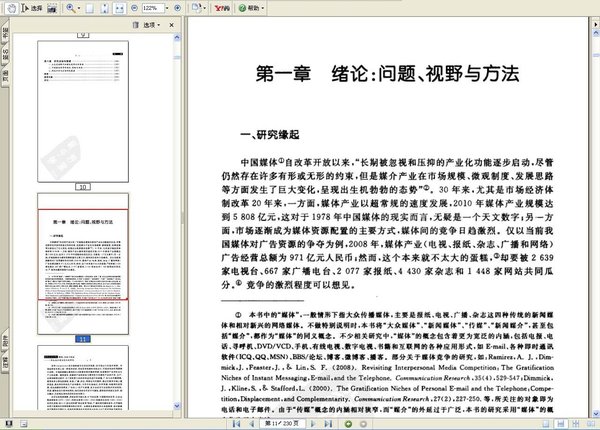This screenshot has width=600, height=430.
Task: Click the 122% zoom percentage field
Action: coord(153,8)
